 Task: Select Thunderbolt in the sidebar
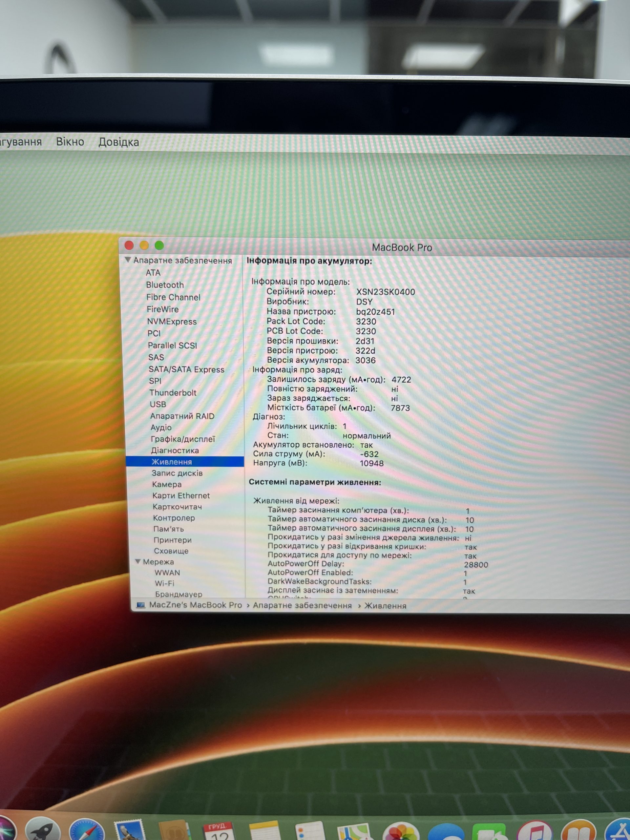pyautogui.click(x=173, y=393)
